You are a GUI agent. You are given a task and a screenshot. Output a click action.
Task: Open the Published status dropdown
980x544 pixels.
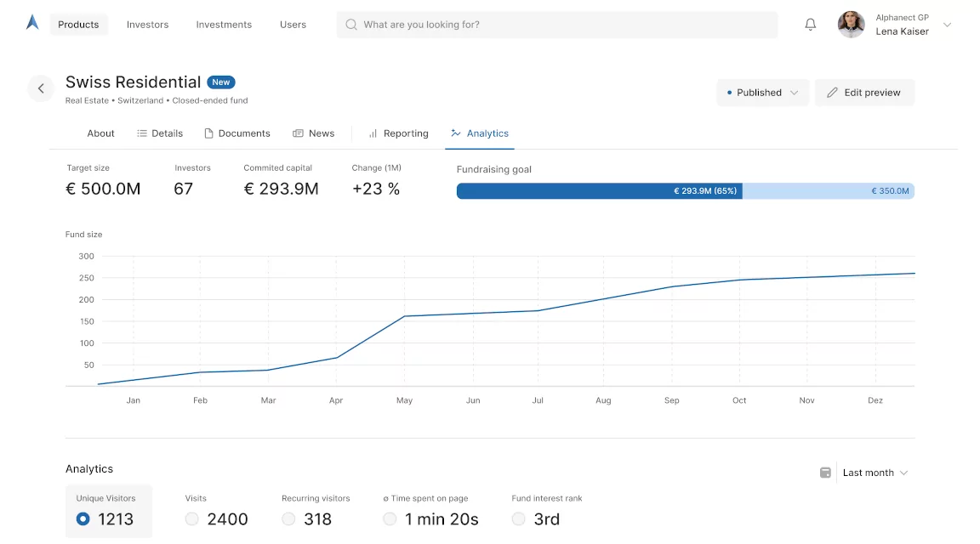(x=762, y=93)
